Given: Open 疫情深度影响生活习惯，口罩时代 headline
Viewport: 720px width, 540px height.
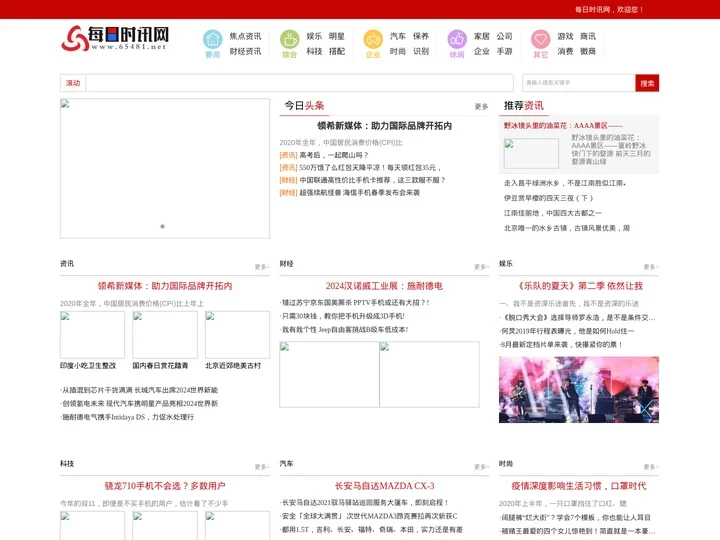Looking at the screenshot, I should pos(579,486).
